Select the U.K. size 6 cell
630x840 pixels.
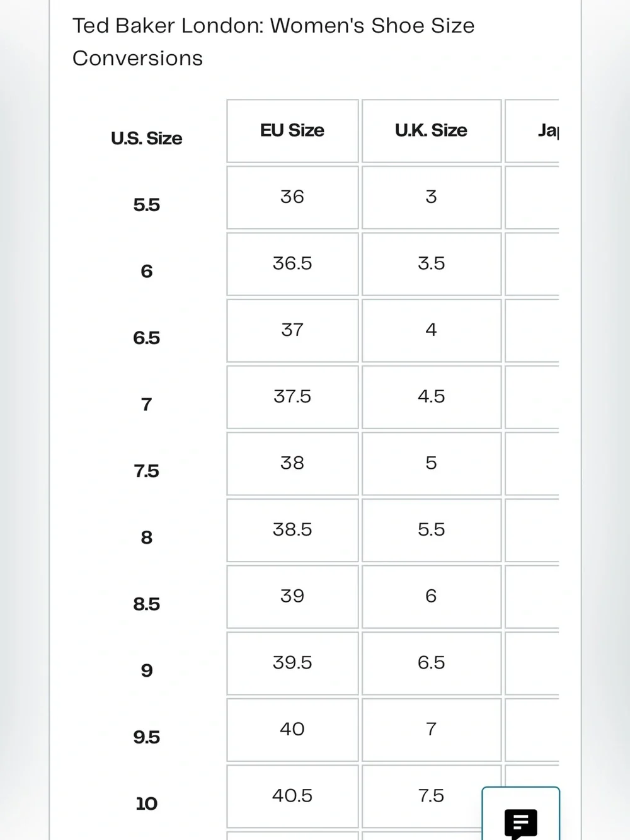(432, 596)
